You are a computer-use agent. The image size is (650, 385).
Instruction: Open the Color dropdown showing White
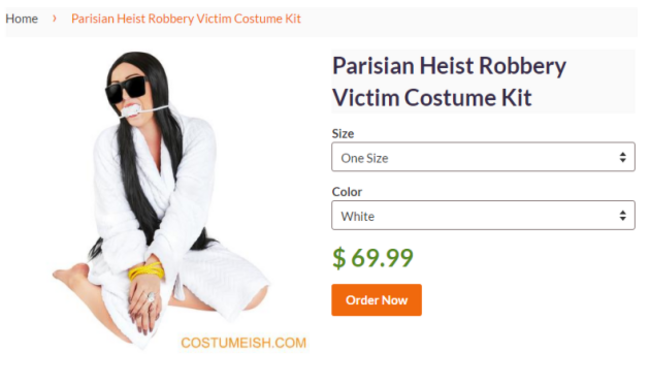[x=483, y=216]
